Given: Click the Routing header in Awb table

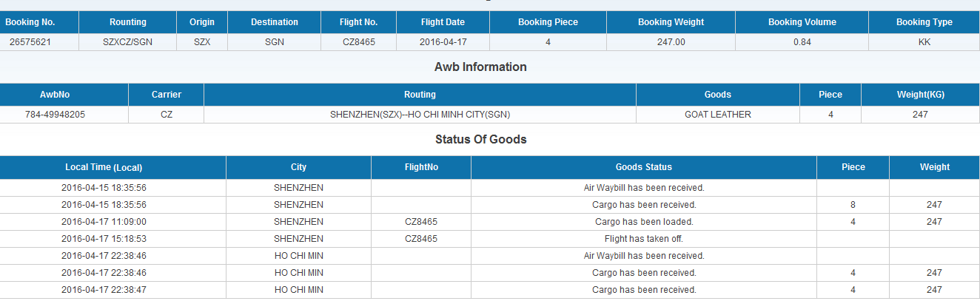Looking at the screenshot, I should (x=420, y=95).
